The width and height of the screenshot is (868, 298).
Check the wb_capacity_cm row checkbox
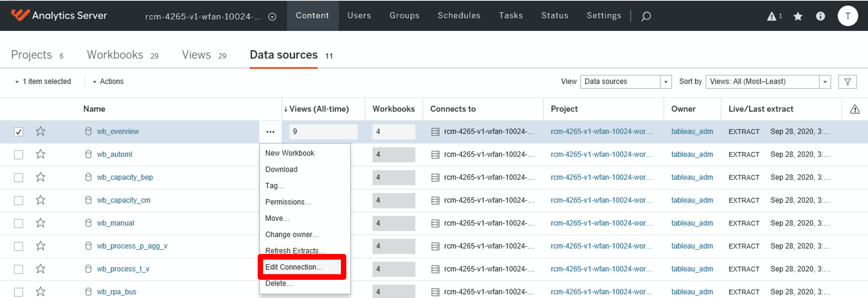click(18, 201)
